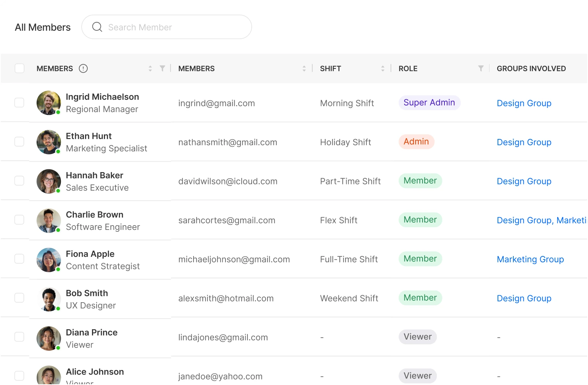Click the info icon beside MEMBERS header

point(83,69)
